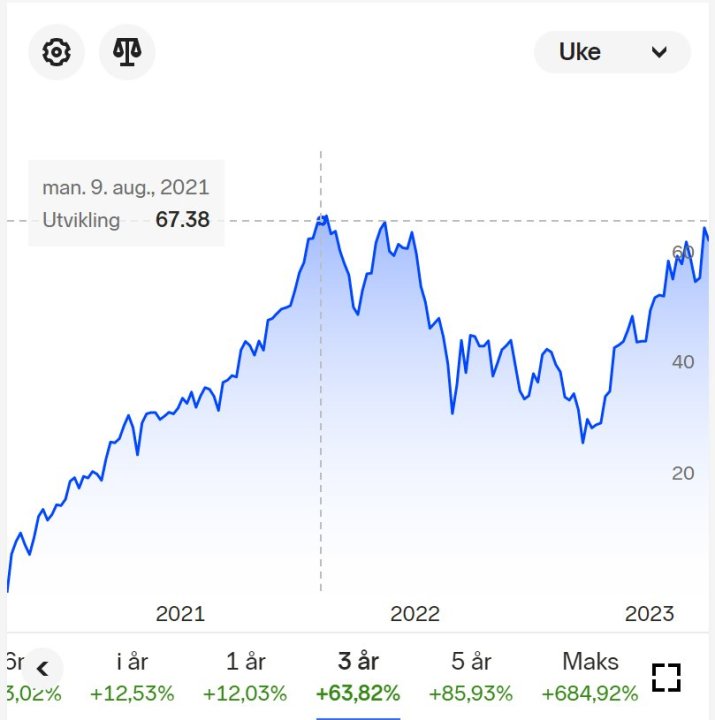Choose the "Maks" time range
Image resolution: width=715 pixels, height=720 pixels.
point(590,676)
